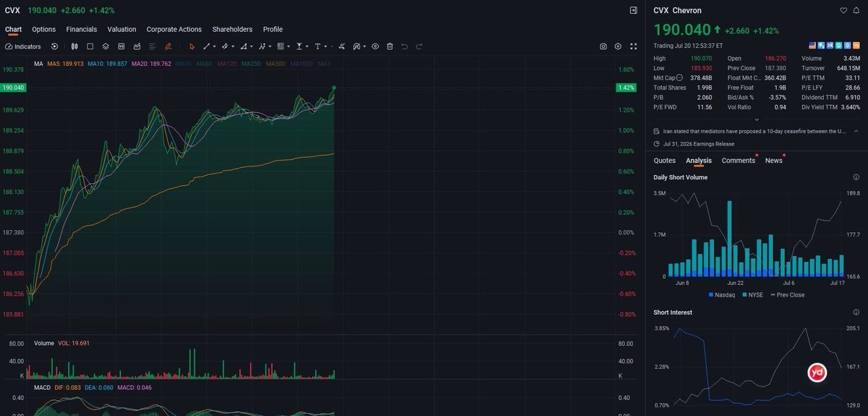This screenshot has width=868, height=416.
Task: Select the brush freehand drawing tool
Action: tap(341, 46)
